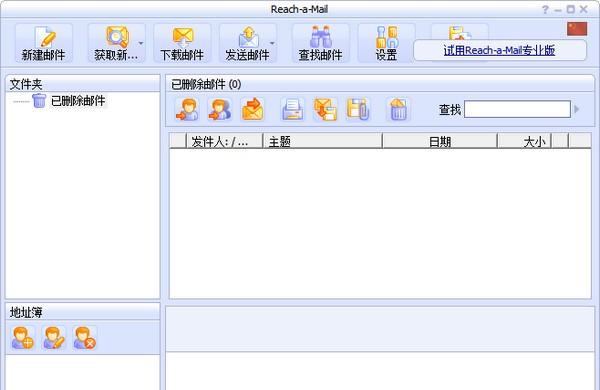The height and width of the screenshot is (390, 600).
Task: Click the delete mail trash icon
Action: [x=398, y=109]
